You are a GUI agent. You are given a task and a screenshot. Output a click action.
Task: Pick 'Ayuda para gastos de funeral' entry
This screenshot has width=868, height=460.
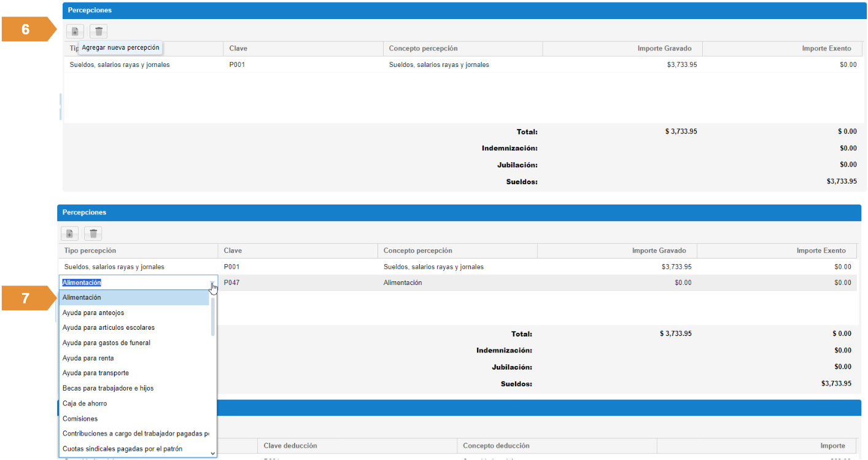(106, 343)
